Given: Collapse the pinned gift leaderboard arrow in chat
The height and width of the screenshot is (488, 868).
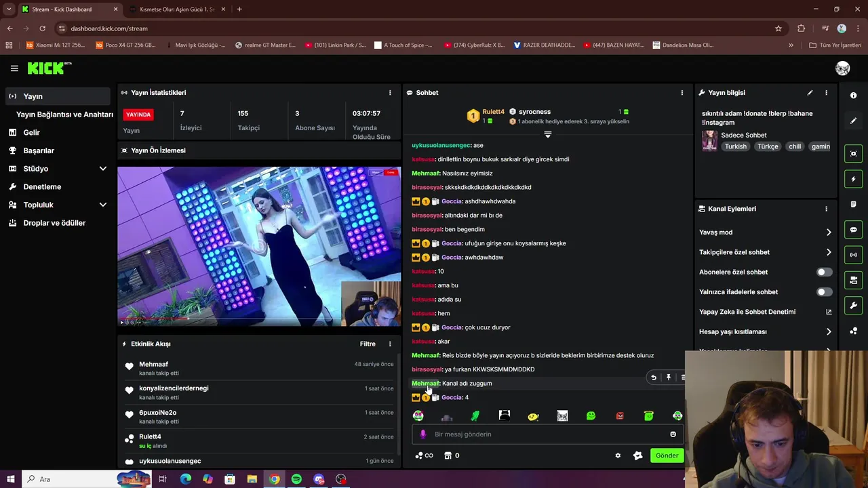Looking at the screenshot, I should (548, 134).
